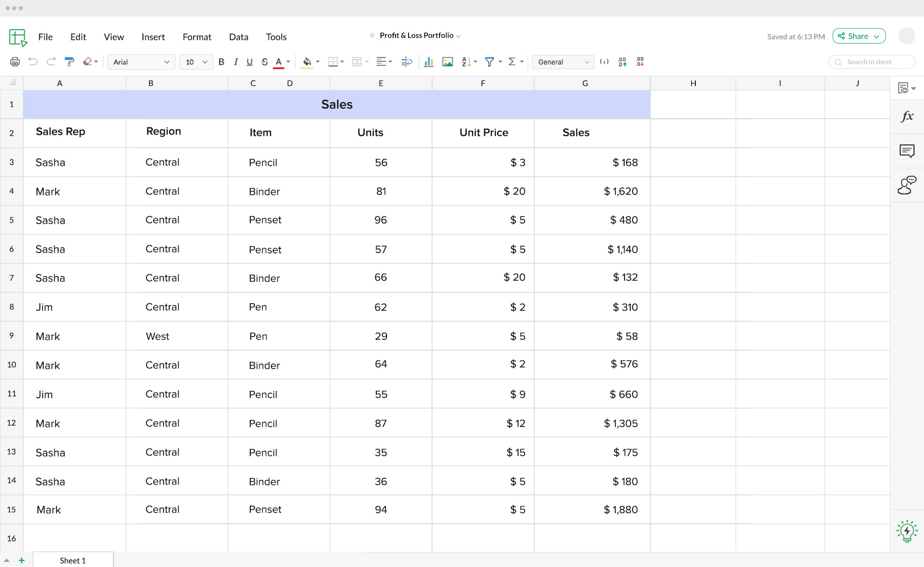Viewport: 924px width, 567px height.
Task: Insert a chart from the toolbar
Action: pos(428,62)
